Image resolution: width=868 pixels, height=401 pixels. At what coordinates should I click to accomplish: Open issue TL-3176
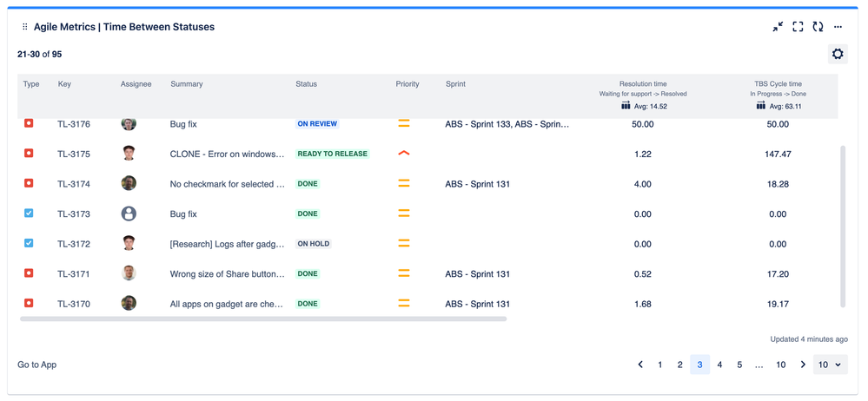click(x=74, y=124)
